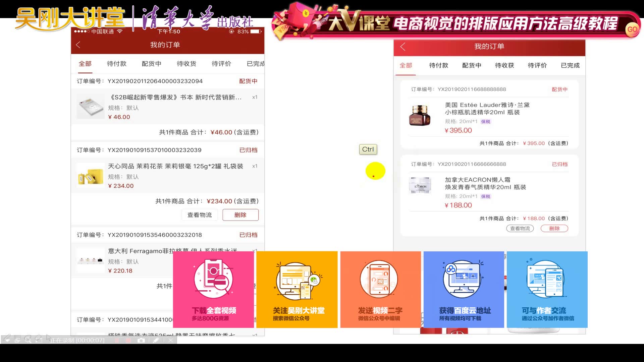Click download full video set pink tile
The image size is (644, 362).
[213, 290]
